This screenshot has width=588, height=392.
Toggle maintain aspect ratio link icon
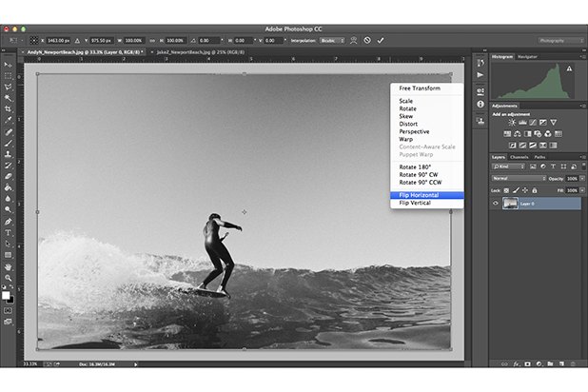coord(152,40)
